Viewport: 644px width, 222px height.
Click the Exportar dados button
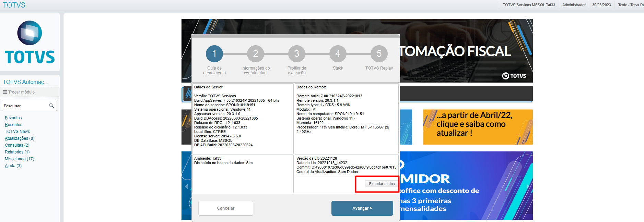[382, 184]
